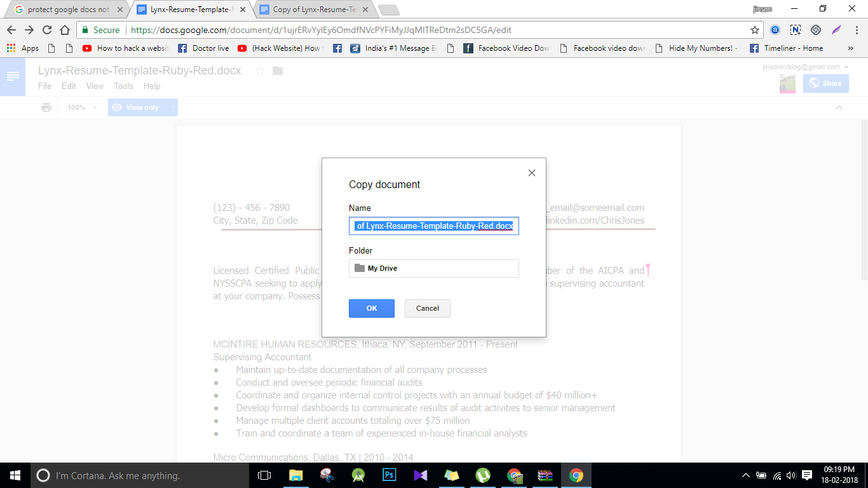
Task: Open the Edit menu
Action: tap(69, 86)
